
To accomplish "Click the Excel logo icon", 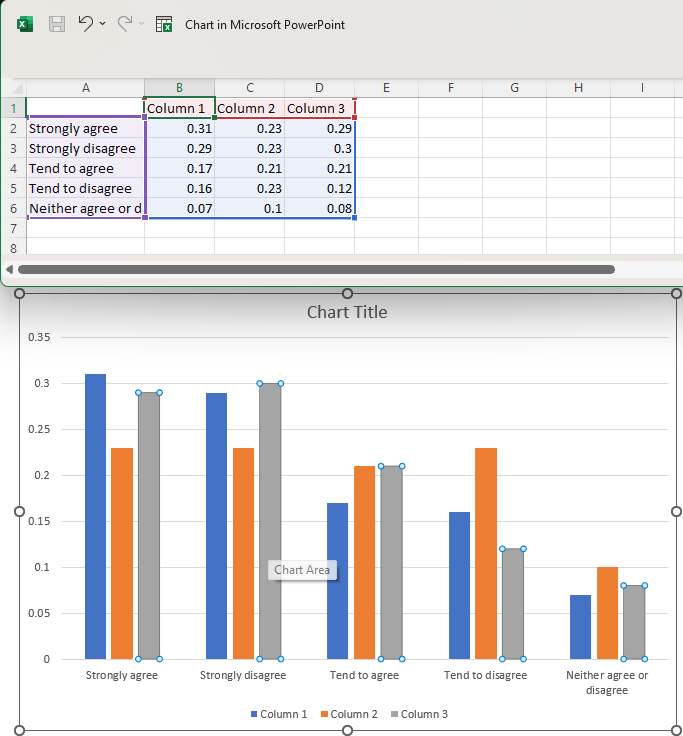I will [x=25, y=24].
